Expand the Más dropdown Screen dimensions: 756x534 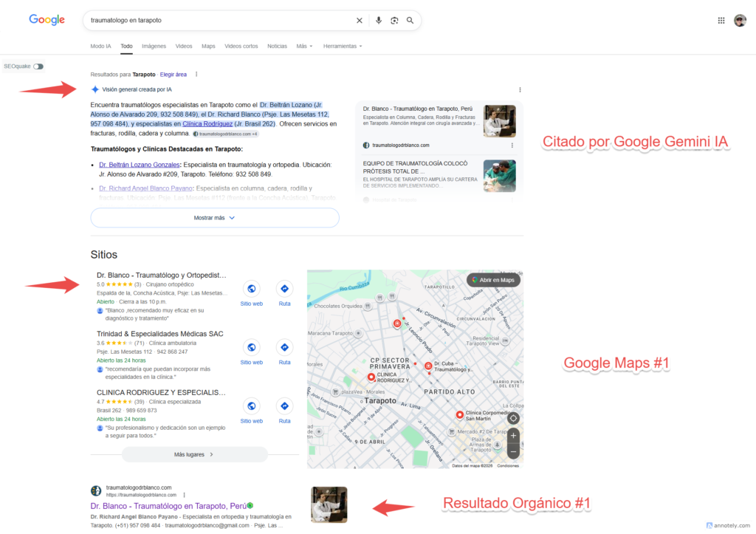(304, 47)
